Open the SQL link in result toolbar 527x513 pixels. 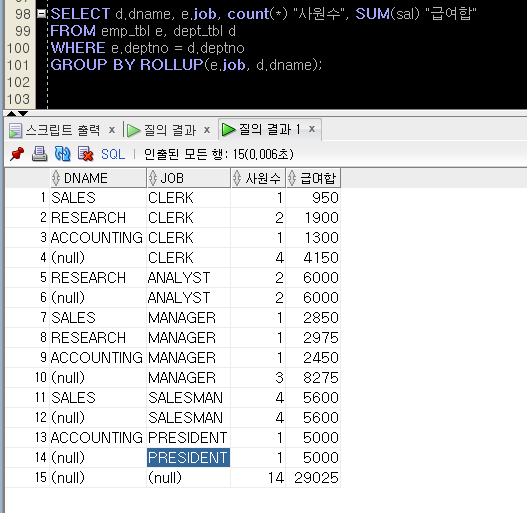pyautogui.click(x=113, y=154)
